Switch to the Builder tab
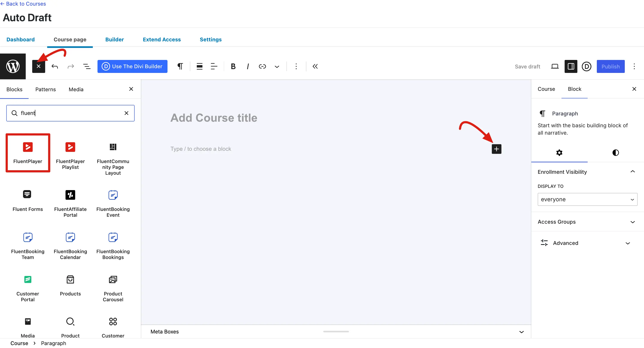Viewport: 644px width, 348px height. click(x=114, y=40)
